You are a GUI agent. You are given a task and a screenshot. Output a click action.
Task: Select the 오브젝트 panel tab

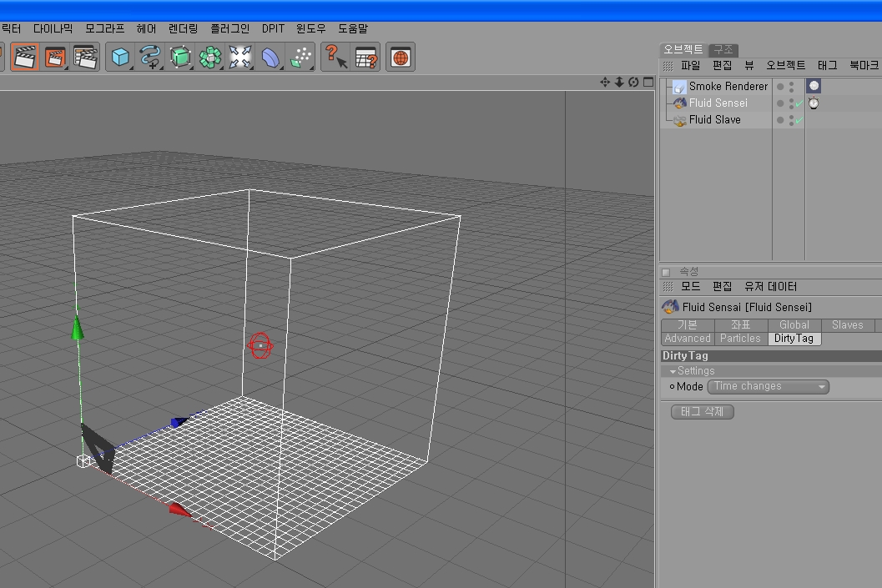pyautogui.click(x=683, y=49)
